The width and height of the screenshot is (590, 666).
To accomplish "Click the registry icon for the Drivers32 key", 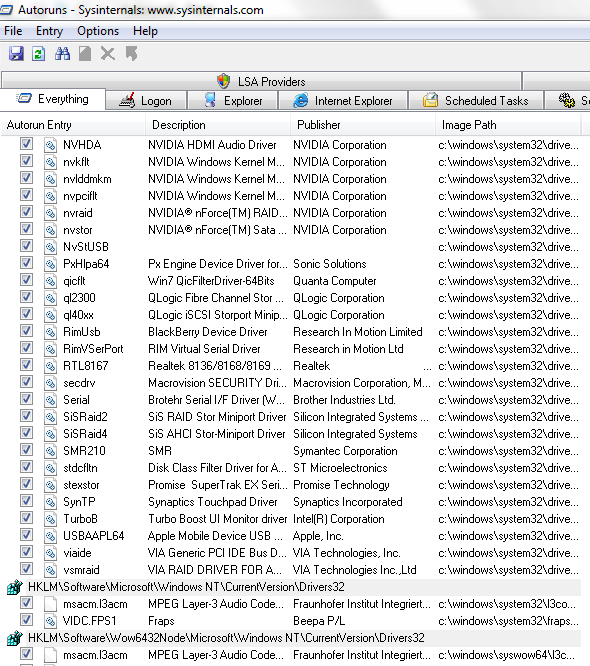I will coord(14,587).
